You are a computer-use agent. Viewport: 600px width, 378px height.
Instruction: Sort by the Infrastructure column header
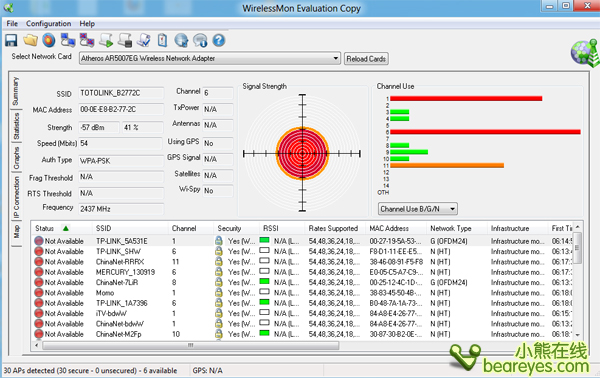pos(518,228)
